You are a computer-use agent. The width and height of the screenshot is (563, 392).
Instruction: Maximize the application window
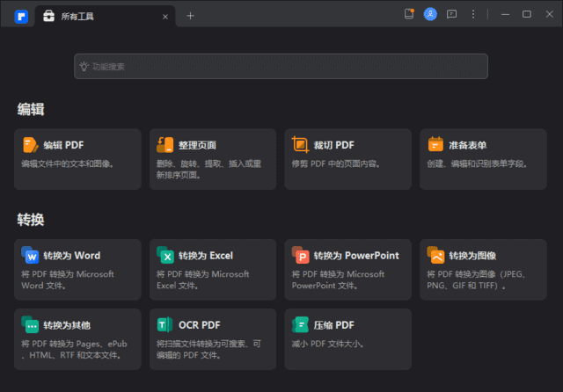coord(527,14)
